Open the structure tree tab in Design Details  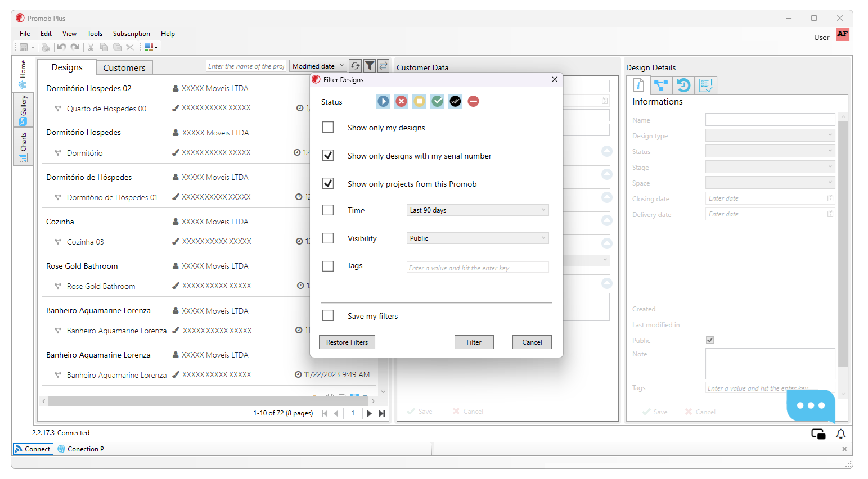[661, 85]
